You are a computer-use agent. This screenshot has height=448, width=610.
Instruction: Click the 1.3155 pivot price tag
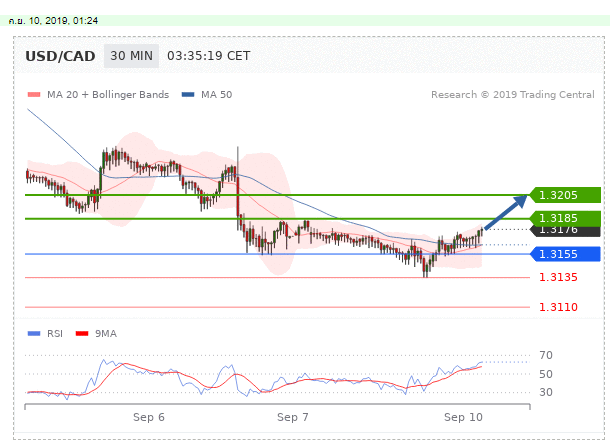click(565, 254)
